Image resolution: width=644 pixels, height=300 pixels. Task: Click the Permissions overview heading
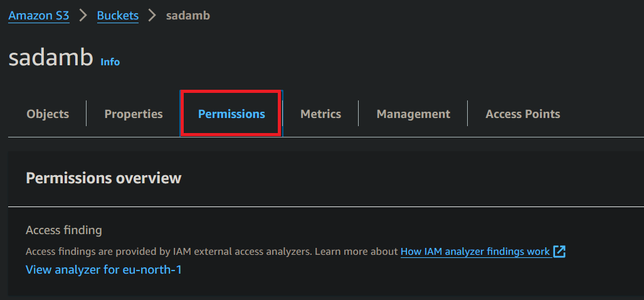coord(103,178)
